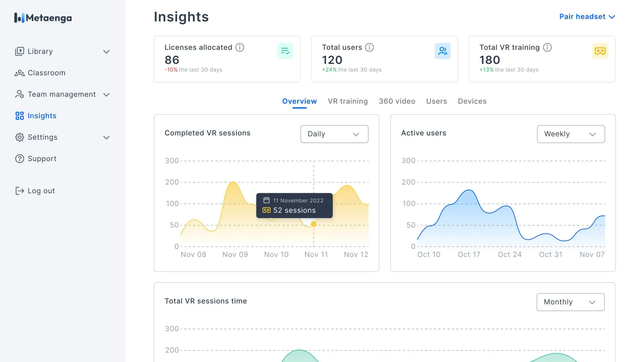Click the Insights grid icon

(20, 116)
